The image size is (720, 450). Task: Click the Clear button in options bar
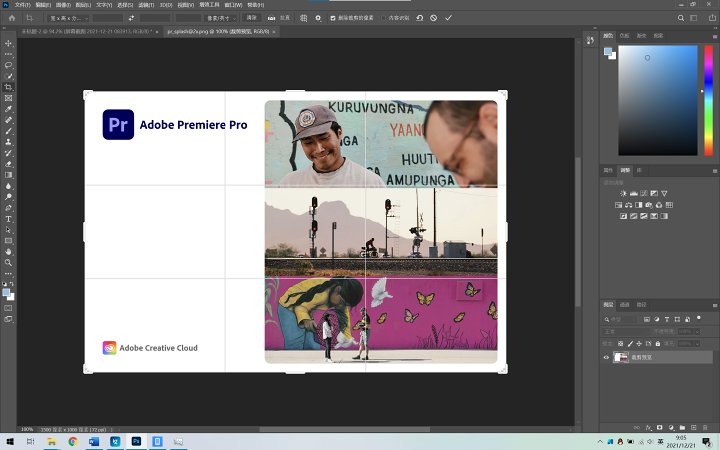pos(252,18)
